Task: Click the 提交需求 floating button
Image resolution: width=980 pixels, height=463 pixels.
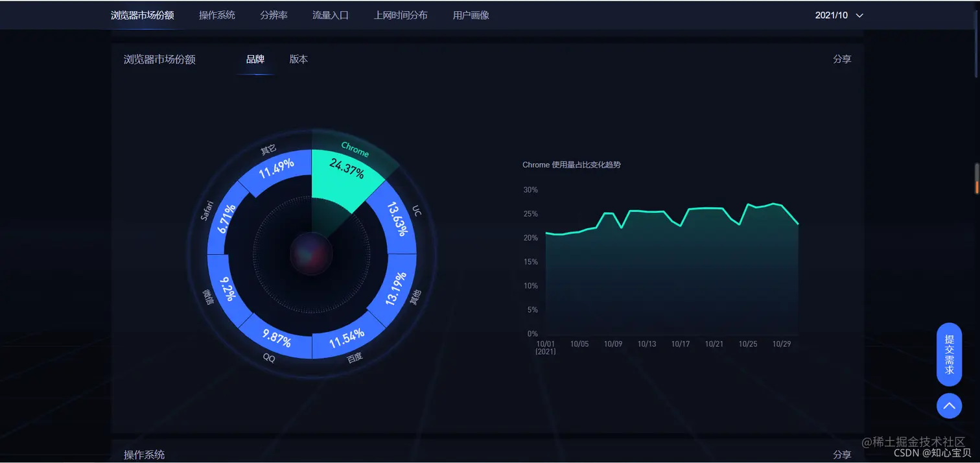Action: (x=950, y=355)
